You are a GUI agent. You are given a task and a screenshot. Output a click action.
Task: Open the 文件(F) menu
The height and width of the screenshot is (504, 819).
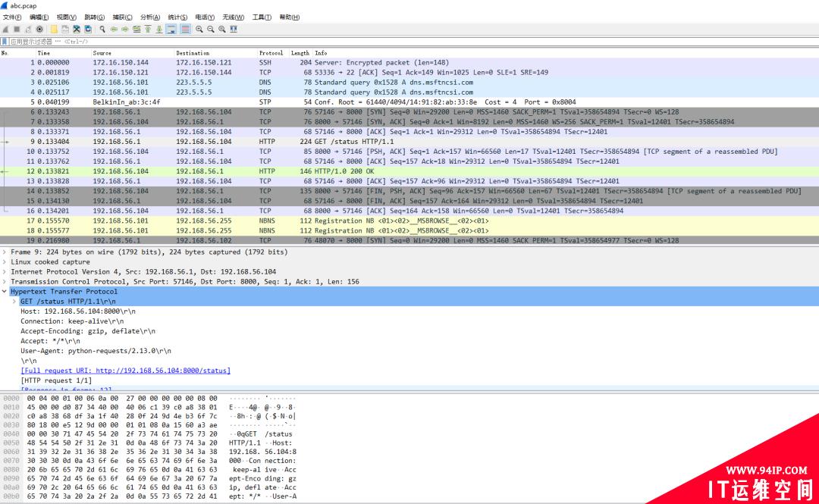[x=12, y=17]
